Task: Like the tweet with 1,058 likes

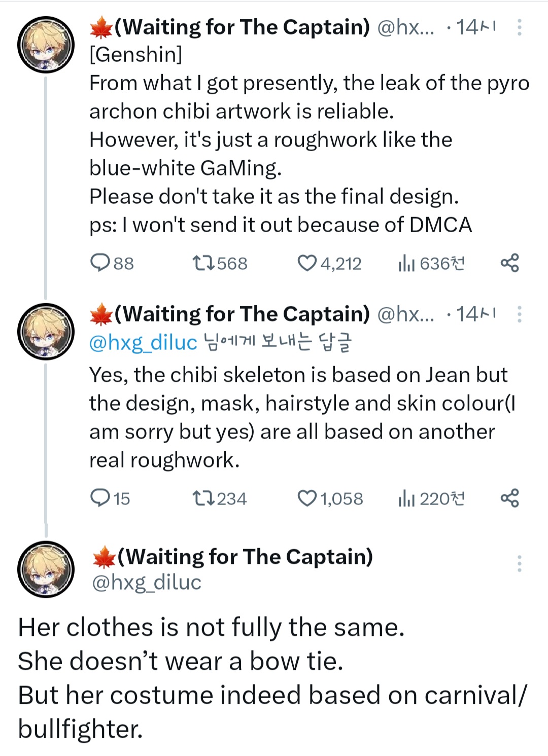Action: click(x=306, y=498)
